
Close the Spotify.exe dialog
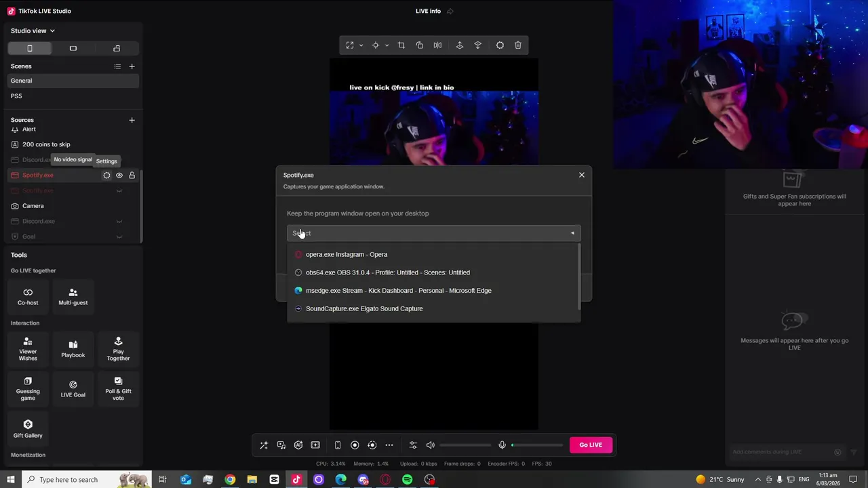pyautogui.click(x=582, y=175)
